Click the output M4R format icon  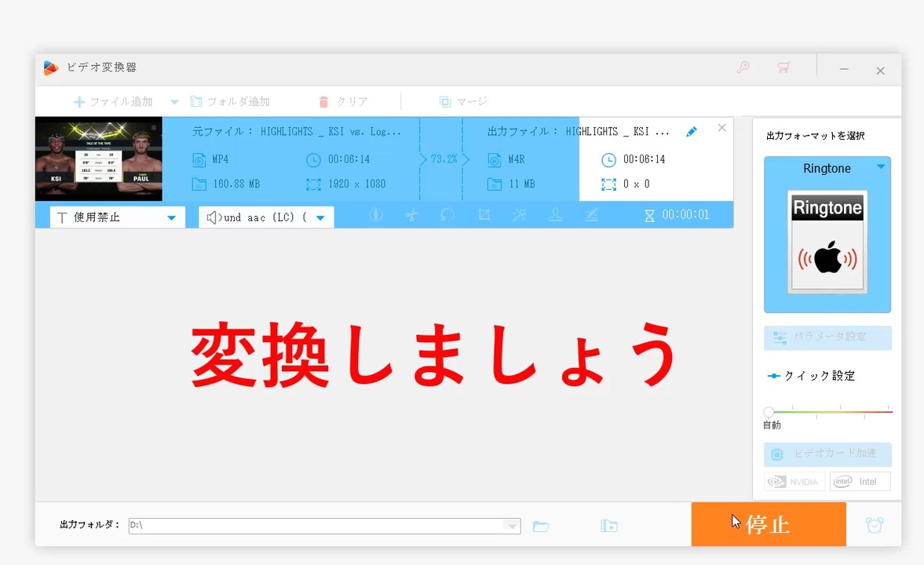pos(495,159)
